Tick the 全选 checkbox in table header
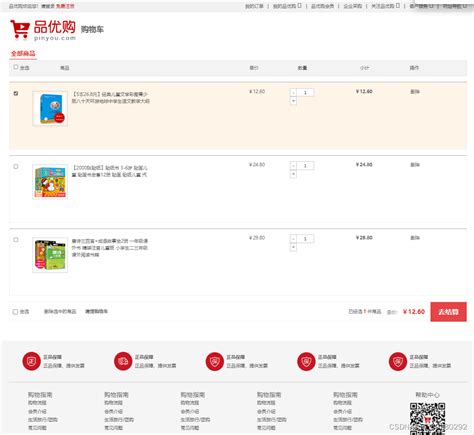 [x=16, y=67]
